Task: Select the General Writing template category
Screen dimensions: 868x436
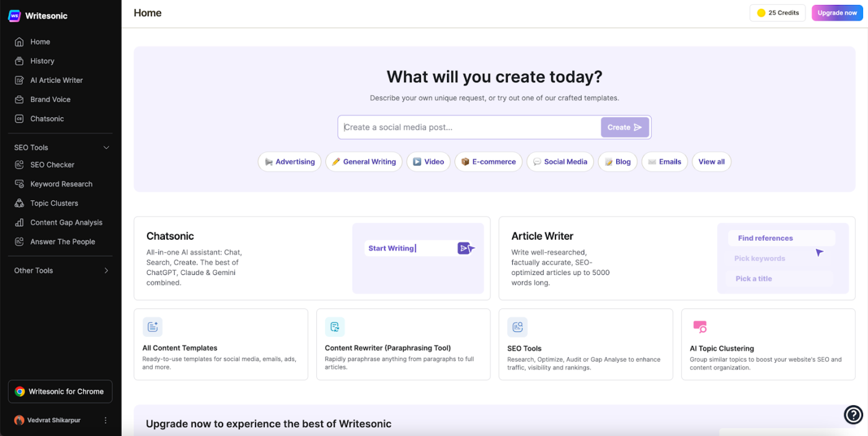Action: click(364, 162)
